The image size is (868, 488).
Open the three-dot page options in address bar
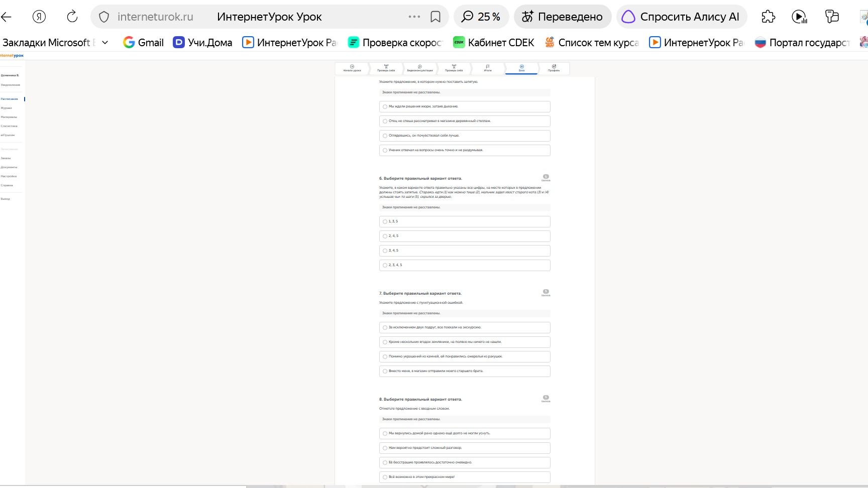[x=414, y=17]
